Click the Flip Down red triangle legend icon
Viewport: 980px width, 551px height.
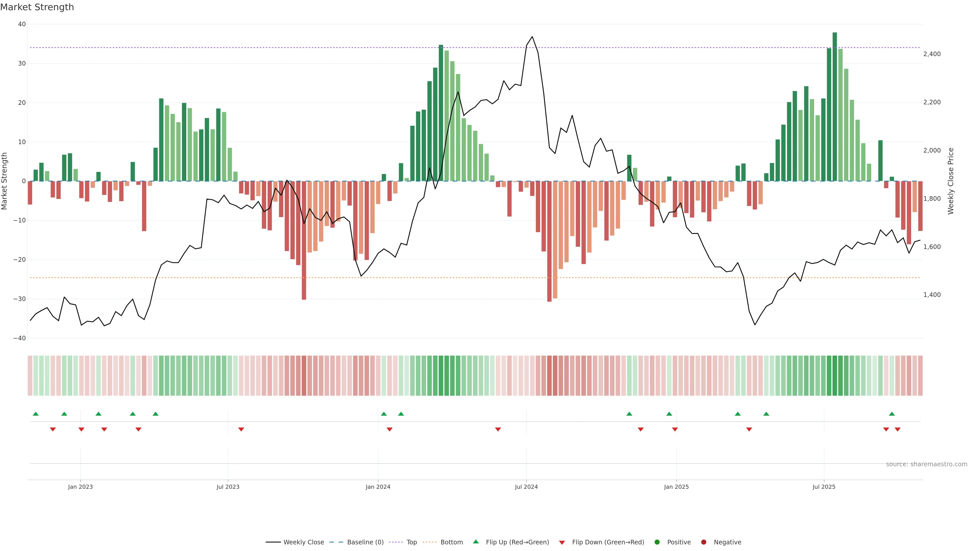click(x=561, y=542)
